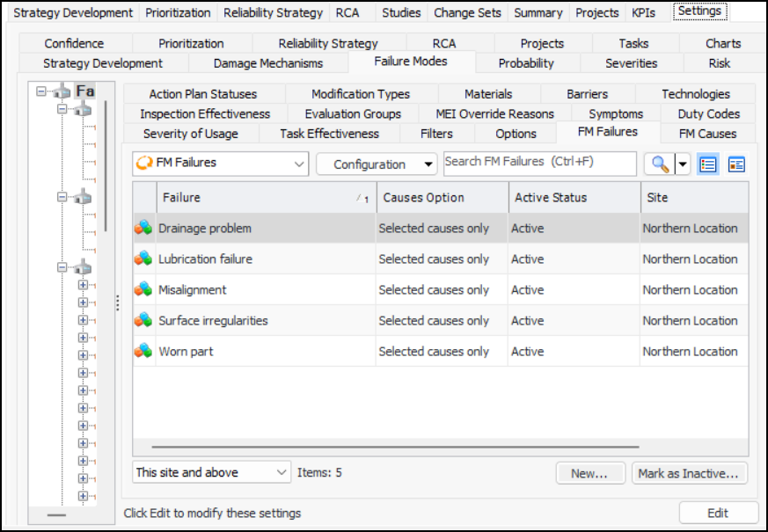Open the 'This site and above' dropdown
Screen dimensions: 768x532
211,473
